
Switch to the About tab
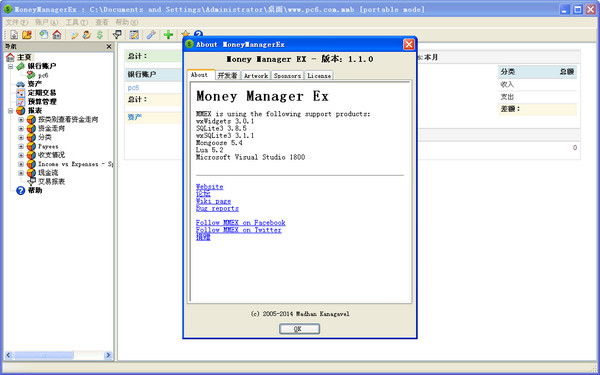click(x=199, y=75)
